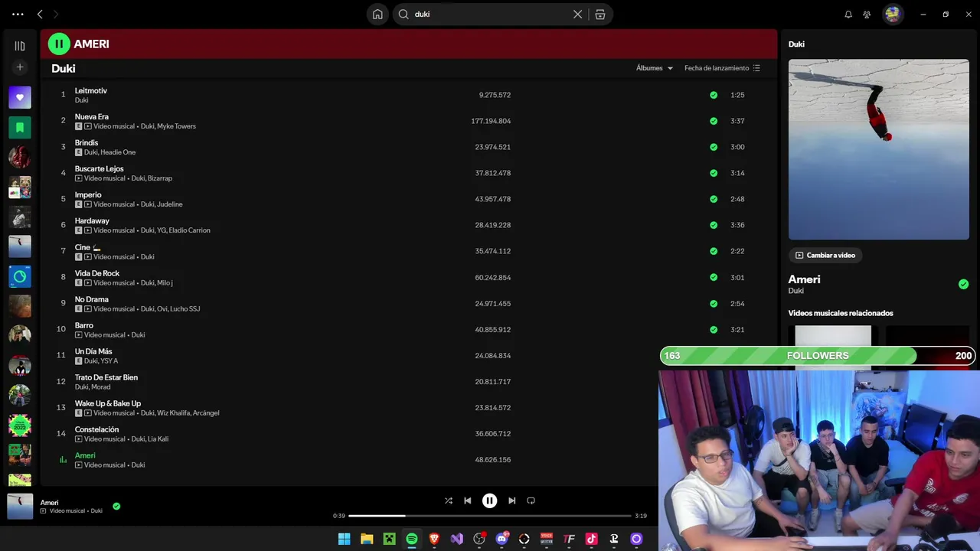Open the Windows Start menu
The height and width of the screenshot is (551, 980).
(345, 539)
